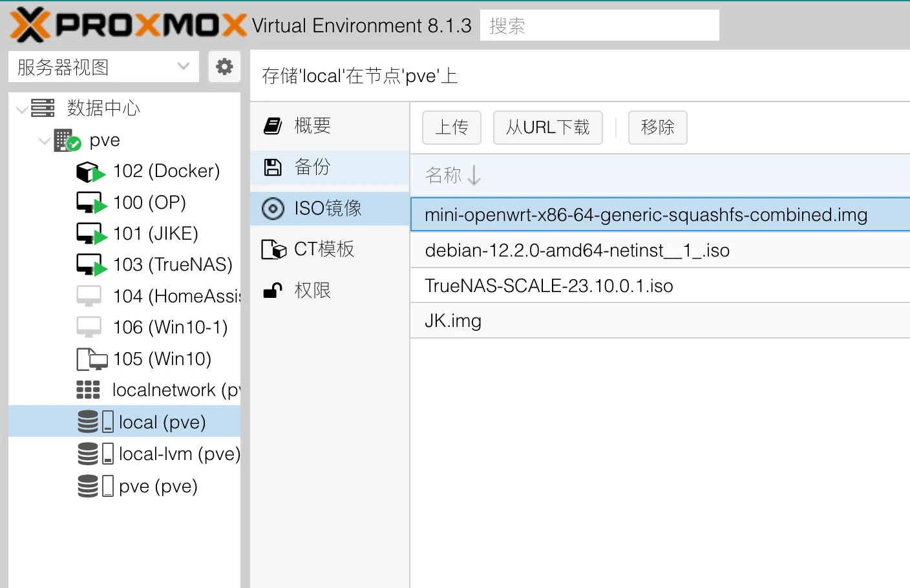This screenshot has height=588, width=910.
Task: Click the Proxmox logo in the header
Action: tap(129, 25)
